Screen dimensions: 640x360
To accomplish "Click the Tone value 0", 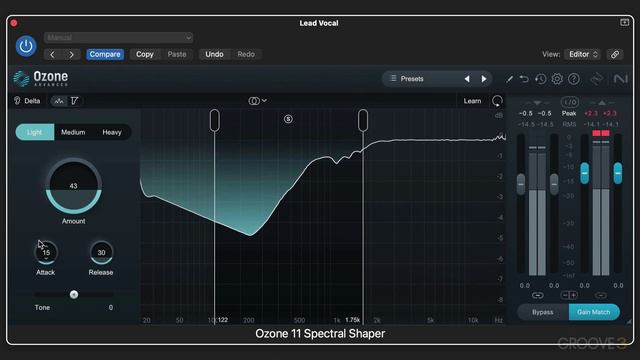I will coord(111,308).
